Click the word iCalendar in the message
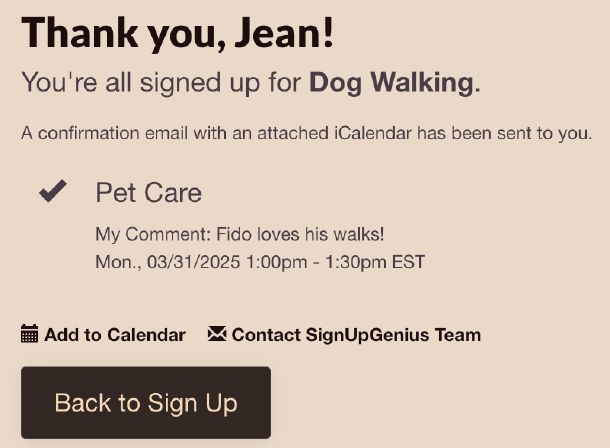The height and width of the screenshot is (448, 610). pos(373,133)
